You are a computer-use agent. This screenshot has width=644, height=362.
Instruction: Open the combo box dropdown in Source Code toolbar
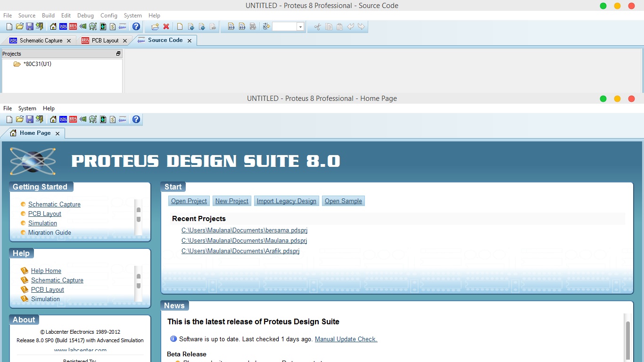click(300, 26)
